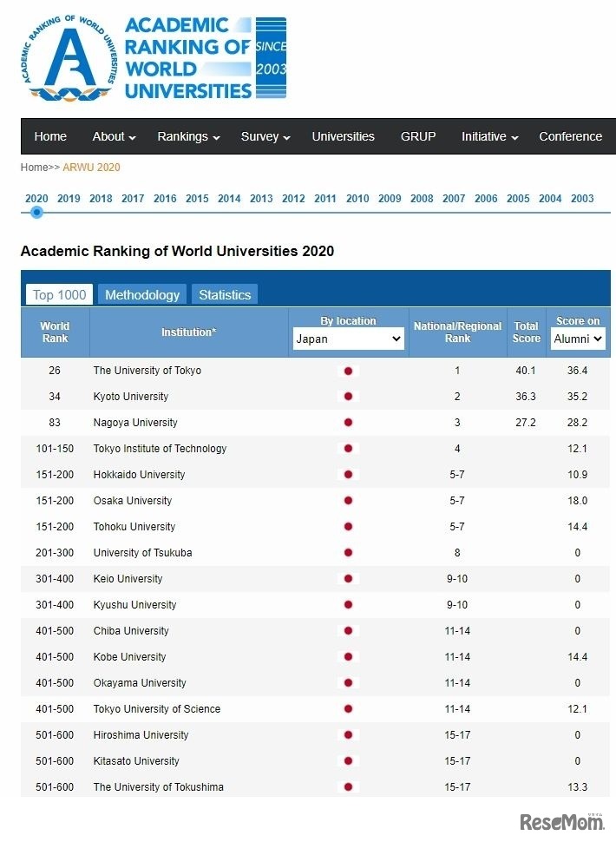Click the Home breadcrumb link
This screenshot has width=616, height=842.
pos(35,167)
